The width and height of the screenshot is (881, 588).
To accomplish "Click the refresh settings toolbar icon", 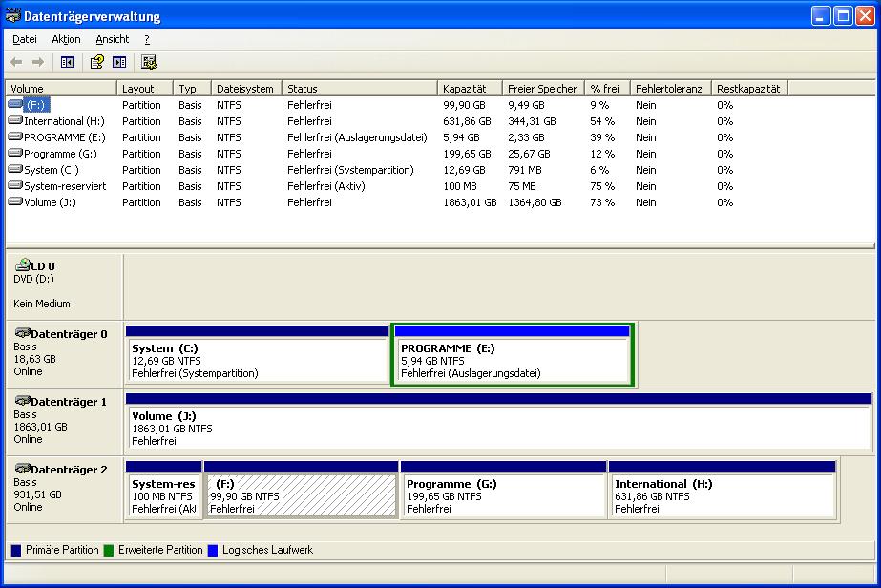I will point(149,62).
